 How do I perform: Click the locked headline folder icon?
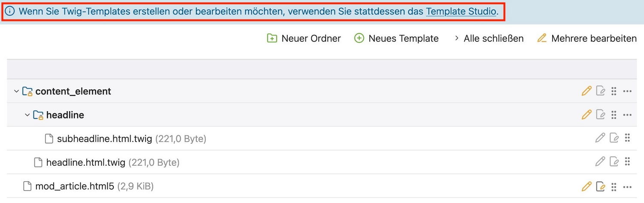click(38, 115)
